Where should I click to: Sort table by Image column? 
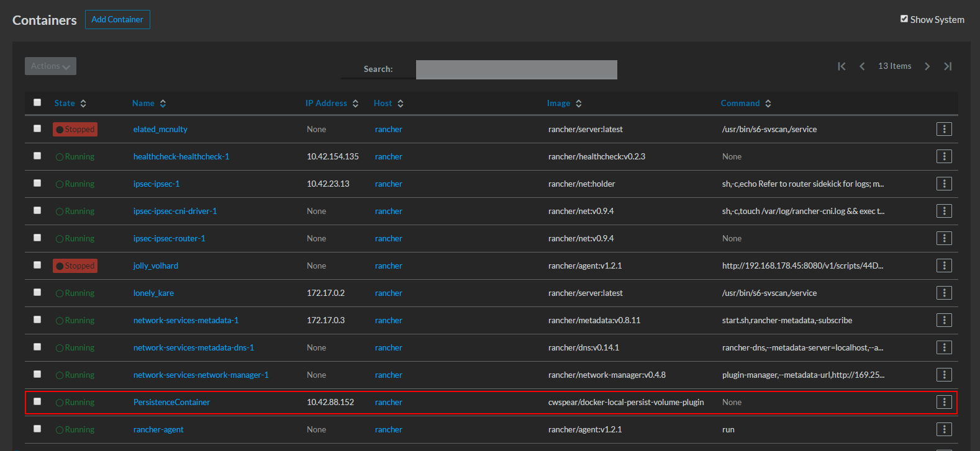point(564,104)
